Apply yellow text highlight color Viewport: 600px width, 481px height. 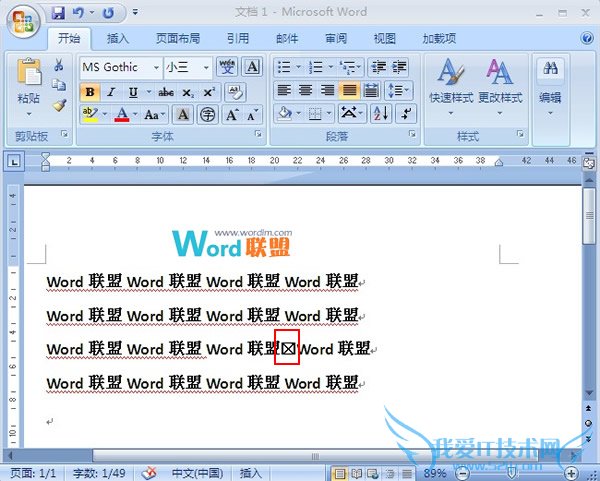[x=90, y=114]
